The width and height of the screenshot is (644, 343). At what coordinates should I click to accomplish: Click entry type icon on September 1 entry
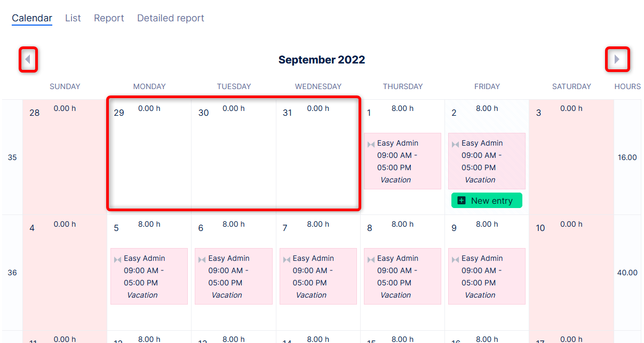coord(371,144)
